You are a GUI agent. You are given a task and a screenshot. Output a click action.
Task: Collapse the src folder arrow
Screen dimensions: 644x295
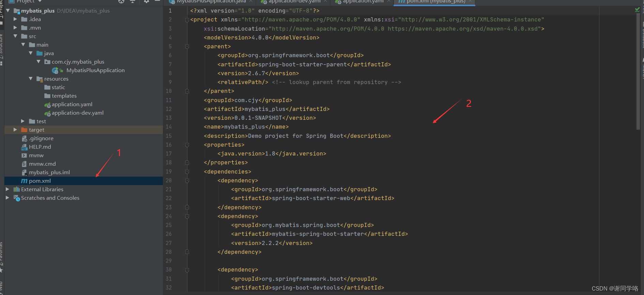[x=15, y=36]
